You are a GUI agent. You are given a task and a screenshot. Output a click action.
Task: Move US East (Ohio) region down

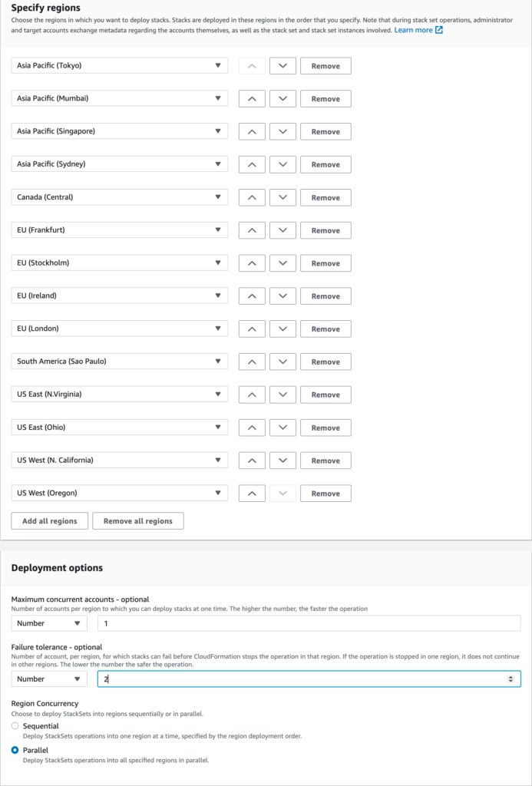point(283,428)
